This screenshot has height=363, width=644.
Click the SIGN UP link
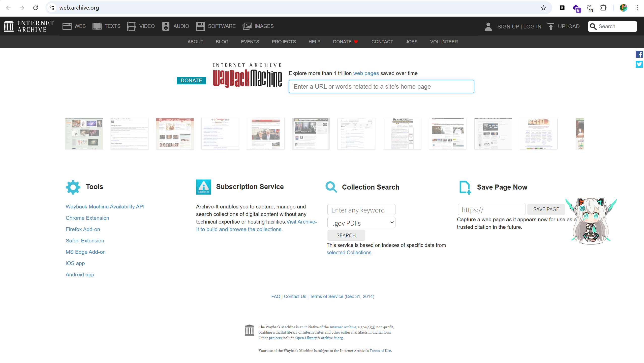(x=508, y=27)
